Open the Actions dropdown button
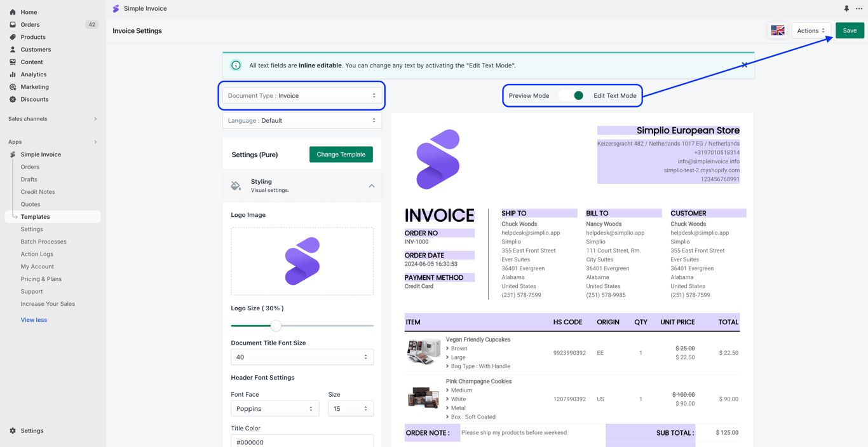Screen dimensions: 868x447 click(x=811, y=31)
